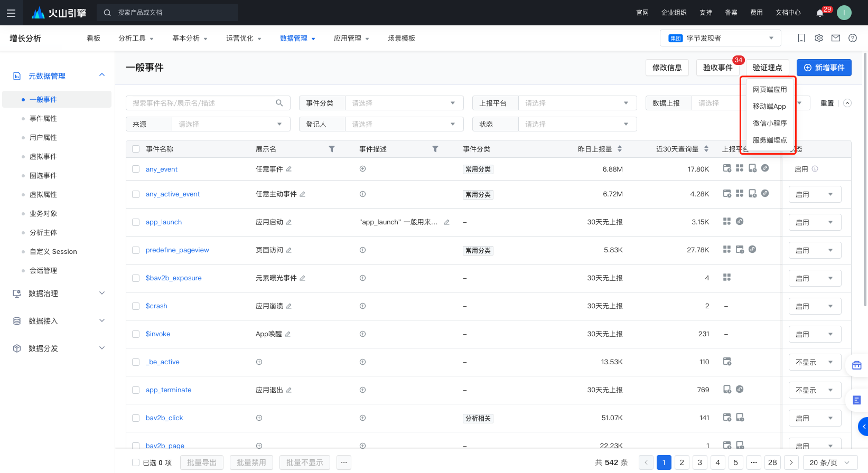Select the $crash row checkbox
868x473 pixels.
tap(136, 306)
